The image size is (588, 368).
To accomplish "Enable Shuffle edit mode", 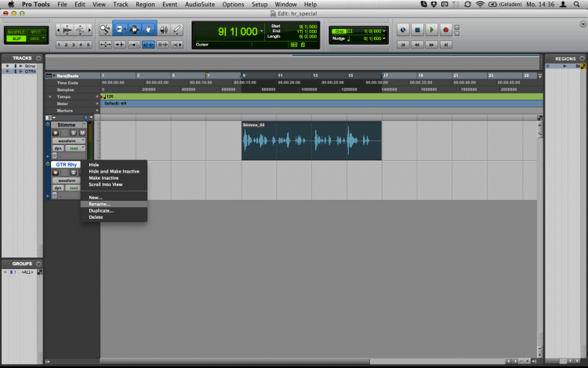I will tap(16, 32).
